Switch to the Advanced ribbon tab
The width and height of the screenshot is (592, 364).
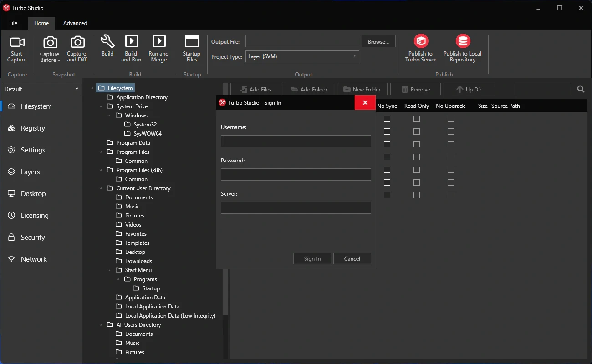[75, 23]
